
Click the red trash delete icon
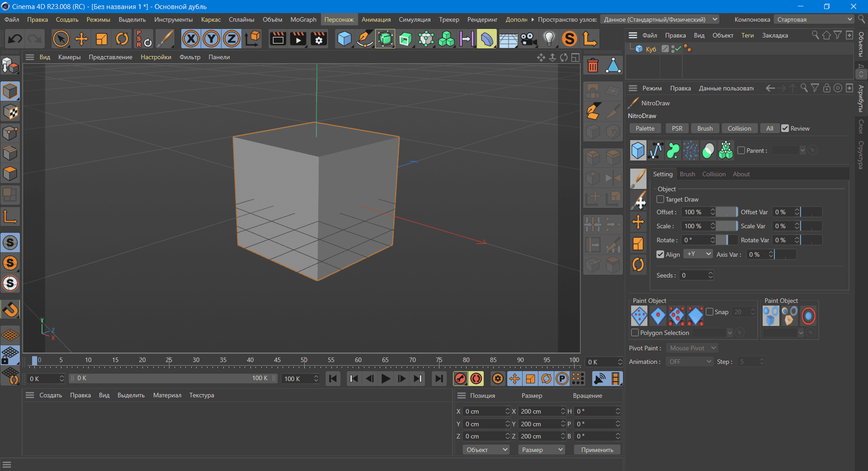[593, 66]
